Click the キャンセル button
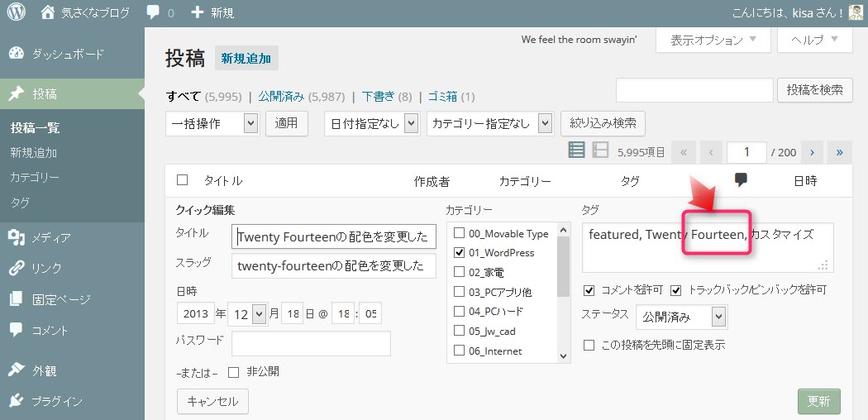This screenshot has height=420, width=868. (x=212, y=401)
